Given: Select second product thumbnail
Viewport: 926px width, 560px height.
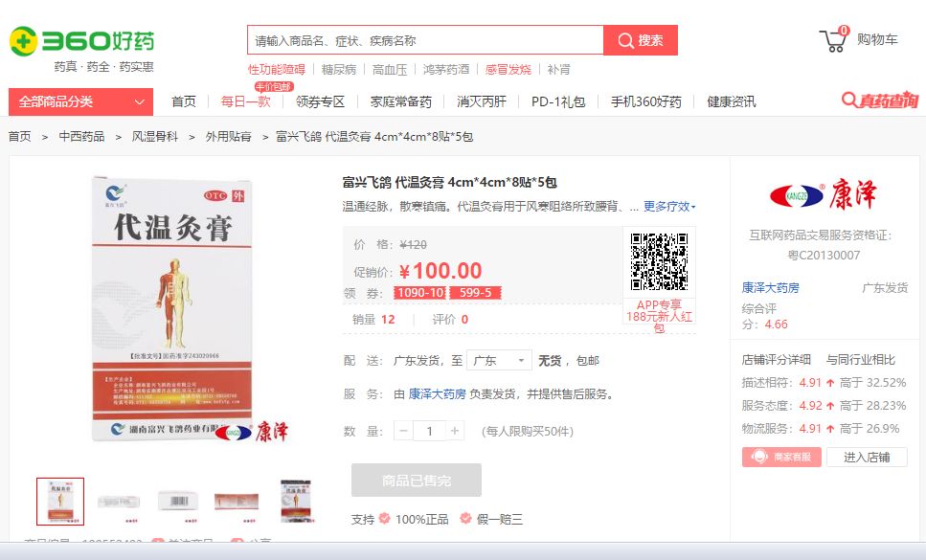Looking at the screenshot, I should (119, 502).
